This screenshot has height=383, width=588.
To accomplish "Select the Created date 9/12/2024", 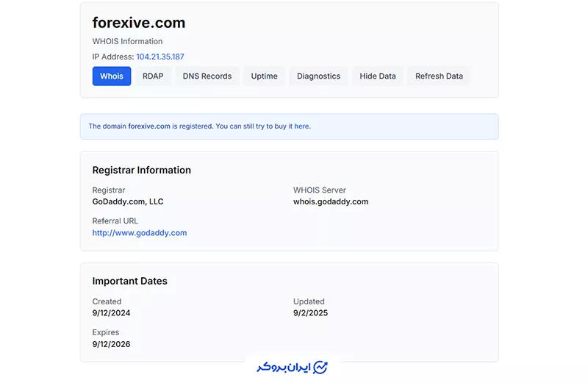I will click(x=112, y=313).
